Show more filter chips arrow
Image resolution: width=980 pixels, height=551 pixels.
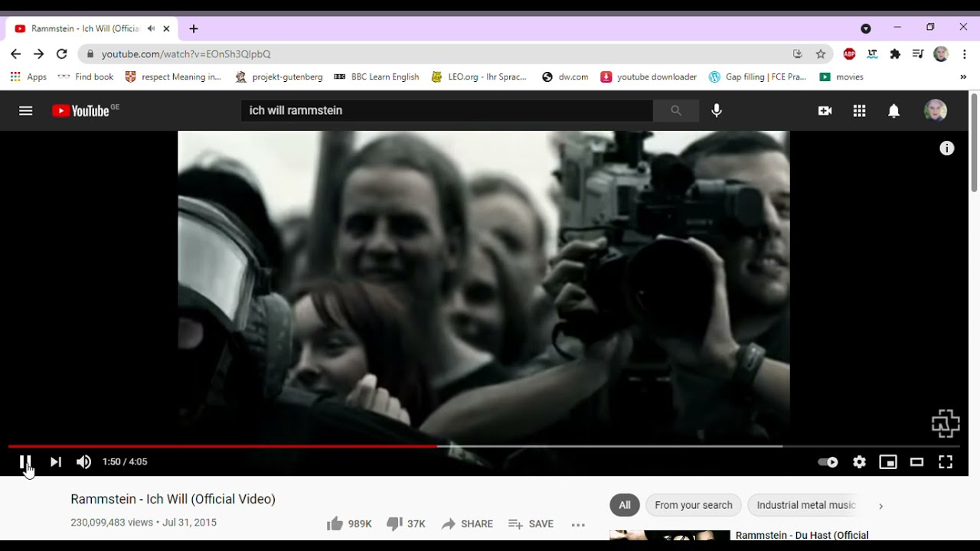pos(880,506)
